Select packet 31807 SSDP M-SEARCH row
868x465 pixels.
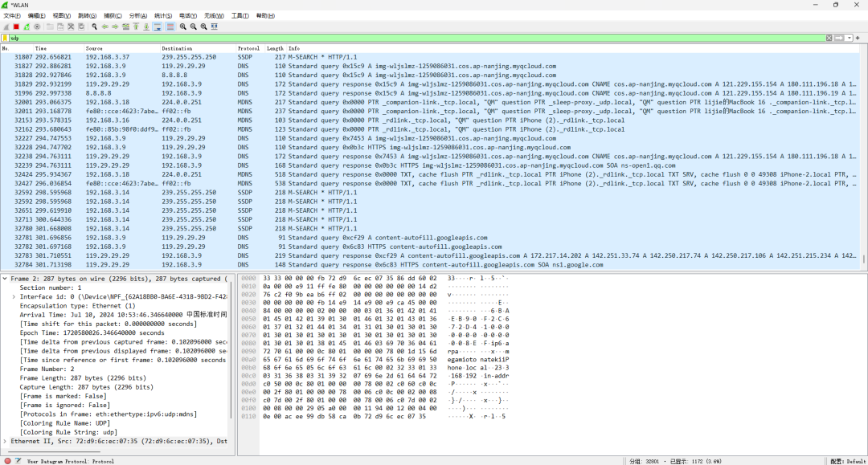[x=429, y=57]
